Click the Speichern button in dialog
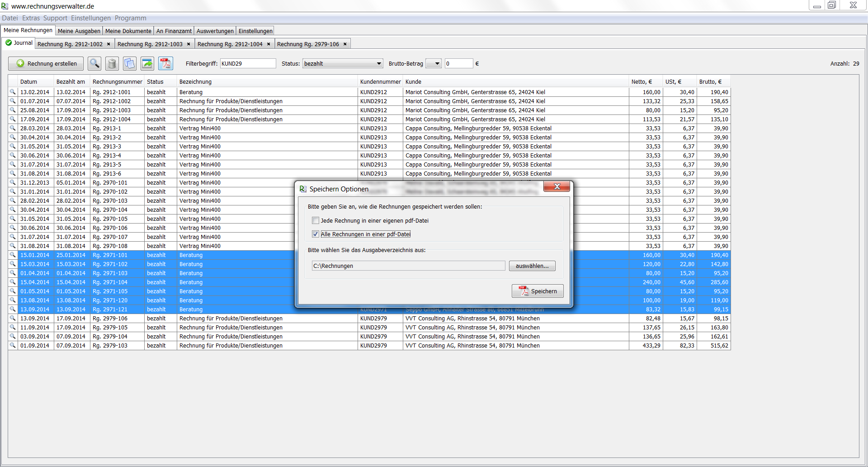 pos(538,291)
